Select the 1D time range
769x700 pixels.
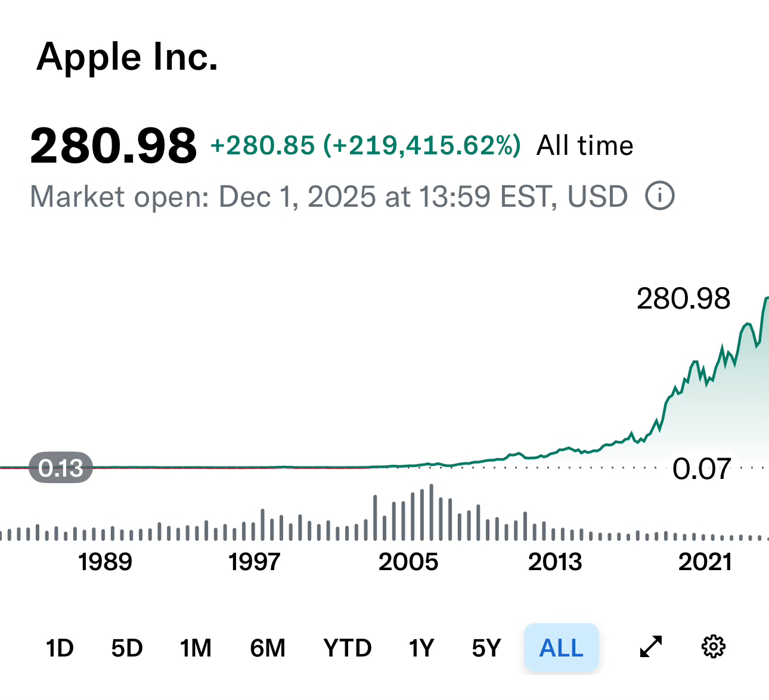tap(60, 648)
